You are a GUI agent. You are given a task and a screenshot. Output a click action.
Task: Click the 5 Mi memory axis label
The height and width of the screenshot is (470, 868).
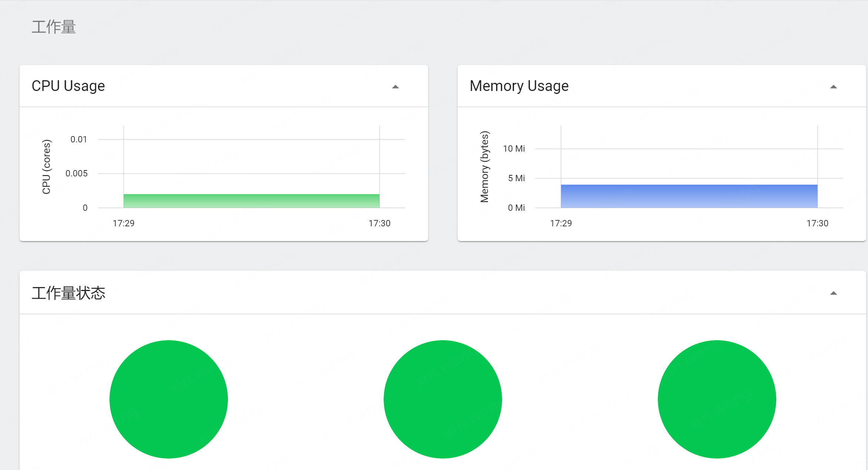pyautogui.click(x=517, y=178)
